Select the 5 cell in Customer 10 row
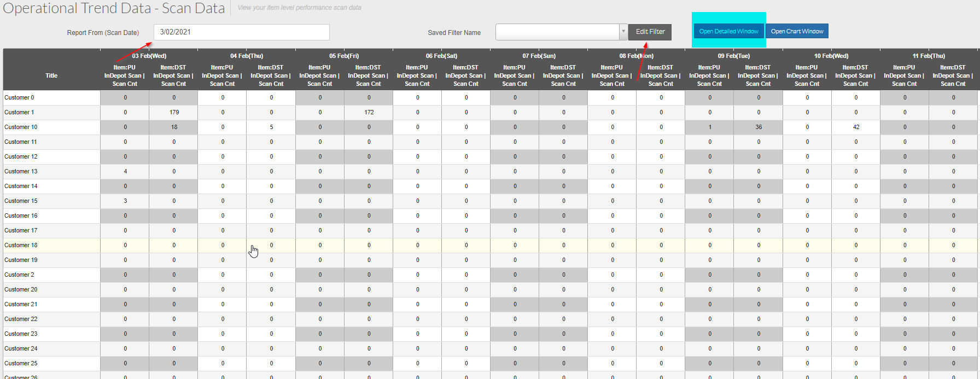The image size is (980, 379). pos(271,127)
